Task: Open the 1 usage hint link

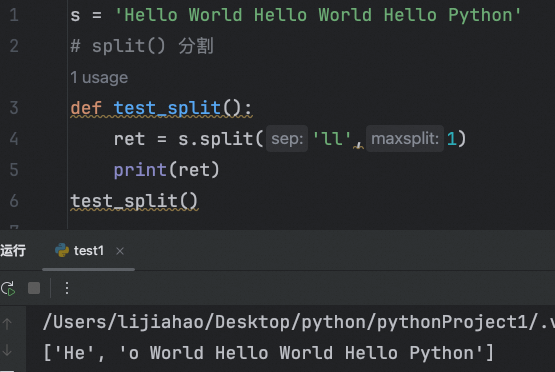Action: pyautogui.click(x=99, y=78)
